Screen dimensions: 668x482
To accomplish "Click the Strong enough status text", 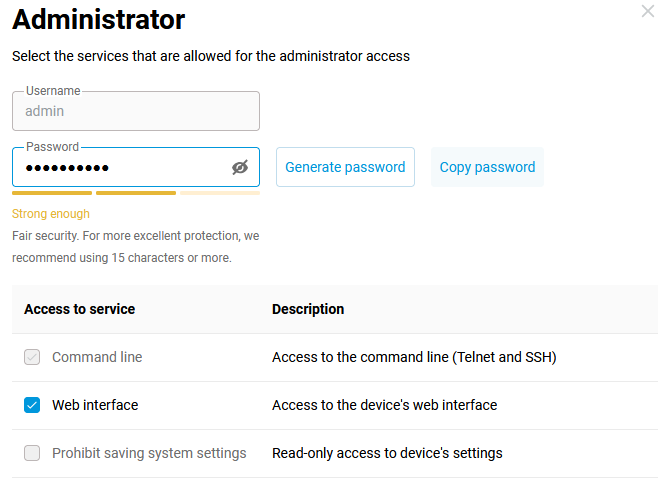I will coord(51,214).
